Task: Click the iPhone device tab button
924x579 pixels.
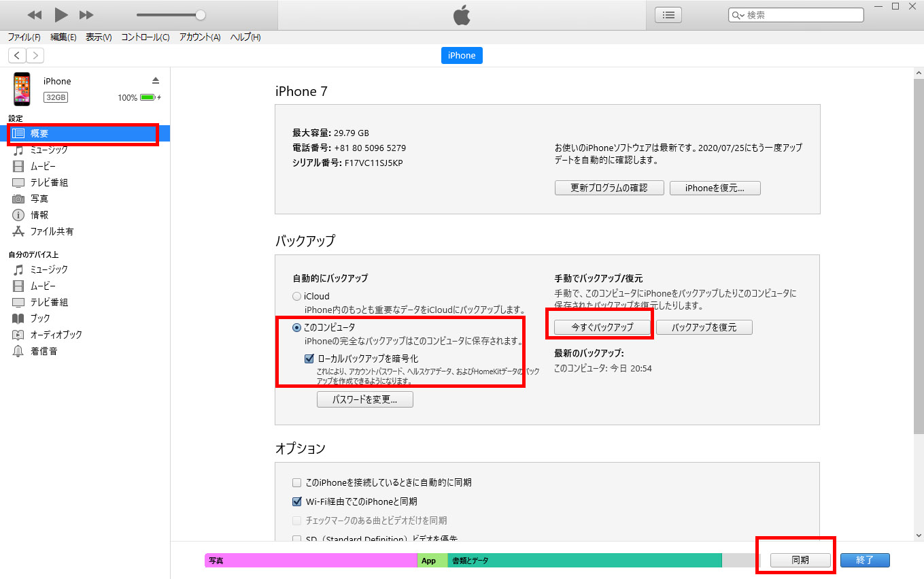Action: pos(462,56)
